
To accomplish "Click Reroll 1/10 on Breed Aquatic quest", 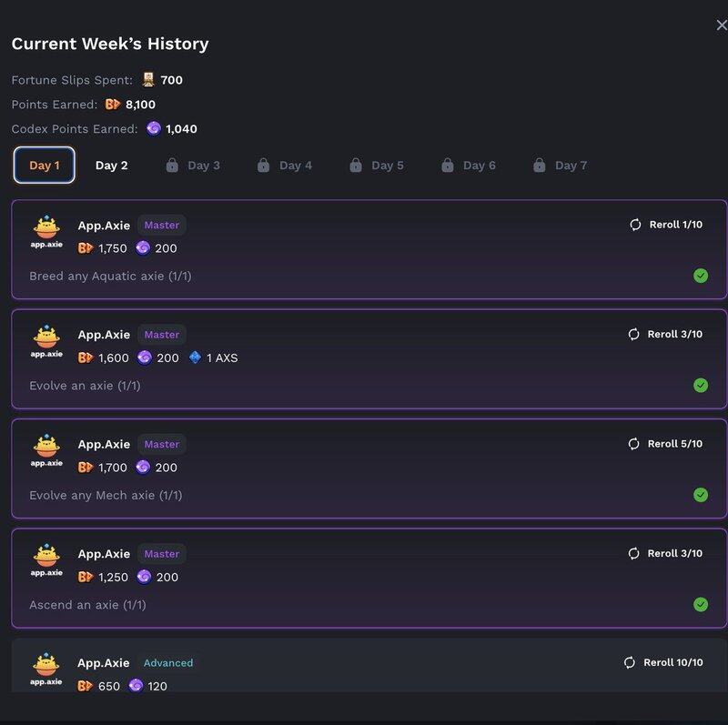I will coord(665,225).
